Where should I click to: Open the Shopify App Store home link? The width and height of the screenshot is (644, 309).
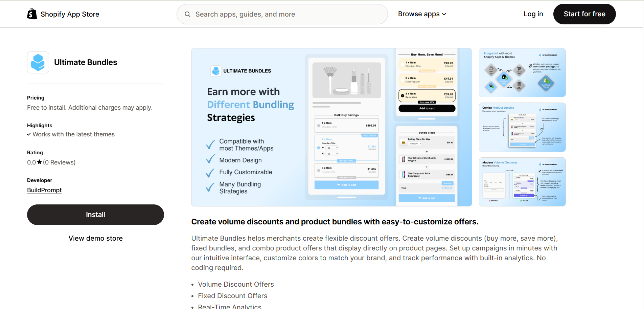pos(63,14)
